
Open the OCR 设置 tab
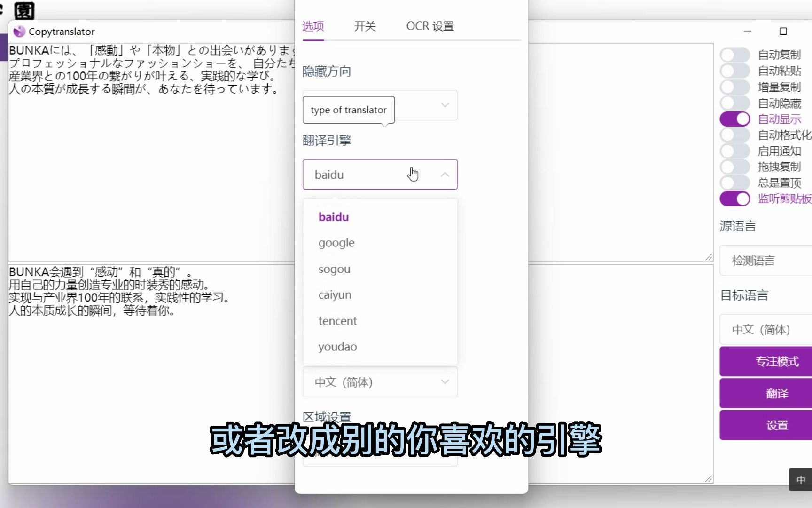point(430,26)
